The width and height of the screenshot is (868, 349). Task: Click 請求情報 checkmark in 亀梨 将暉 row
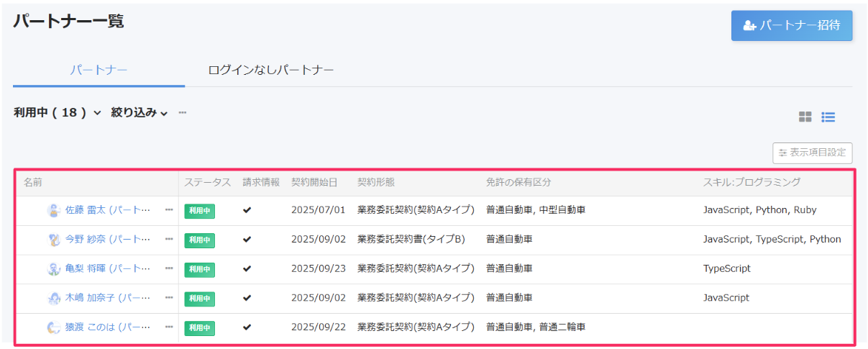(247, 268)
